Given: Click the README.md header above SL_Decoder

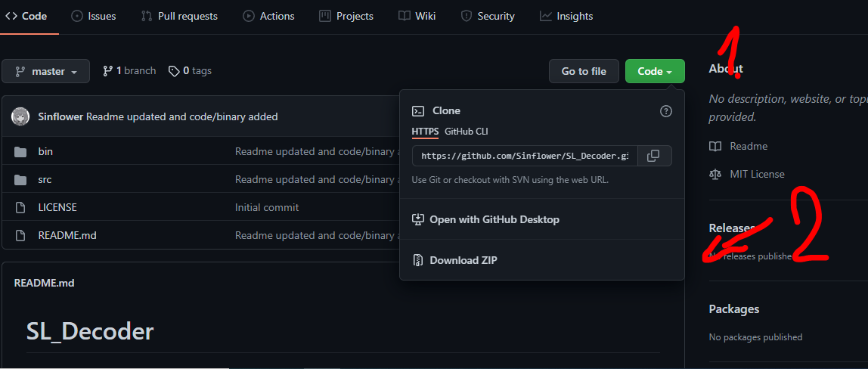Looking at the screenshot, I should click(x=45, y=284).
